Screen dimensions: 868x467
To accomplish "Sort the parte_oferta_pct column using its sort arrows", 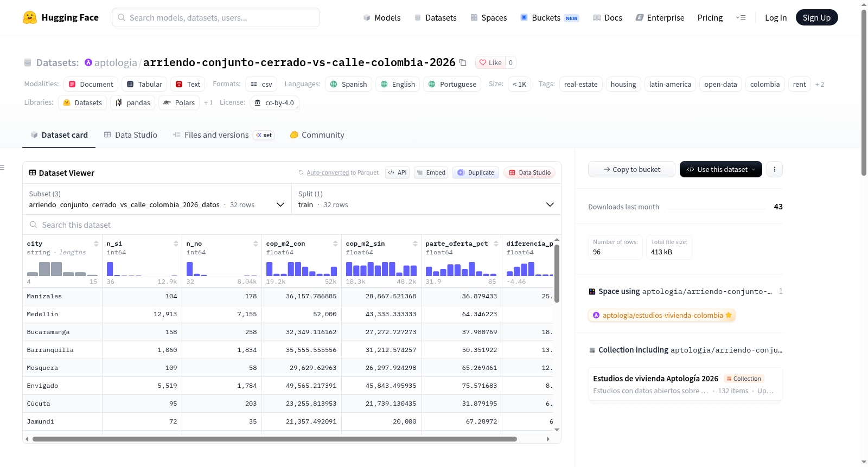I will click(496, 244).
